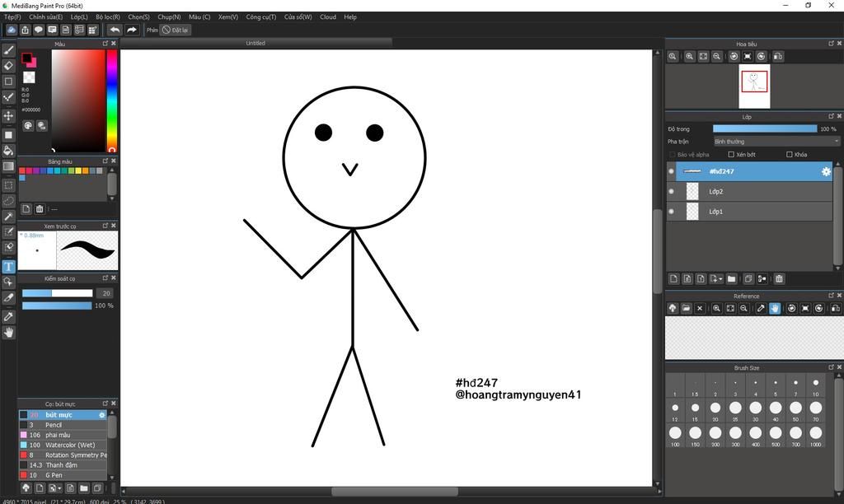
Task: Select the Thanh đậm brush
Action: pos(63,465)
